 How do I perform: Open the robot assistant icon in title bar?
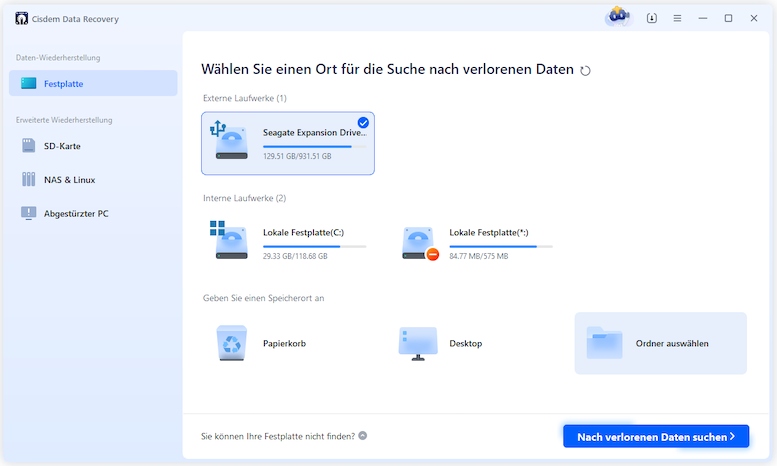[x=618, y=17]
